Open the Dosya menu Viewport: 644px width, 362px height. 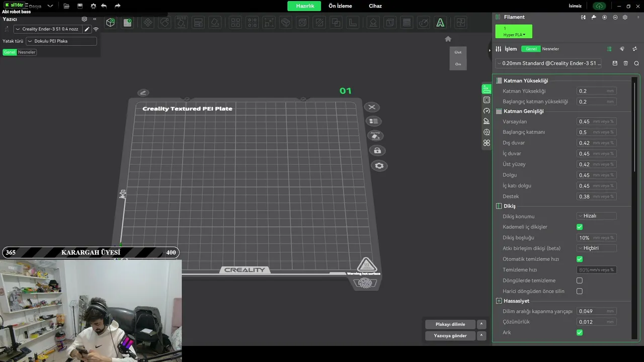(x=35, y=6)
